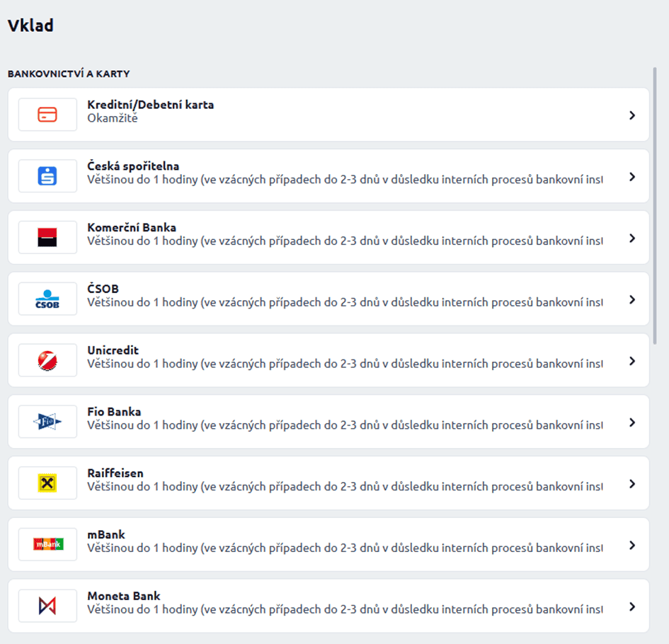Open the Unicredit row chevron
Image resolution: width=669 pixels, height=644 pixels.
pyautogui.click(x=632, y=361)
